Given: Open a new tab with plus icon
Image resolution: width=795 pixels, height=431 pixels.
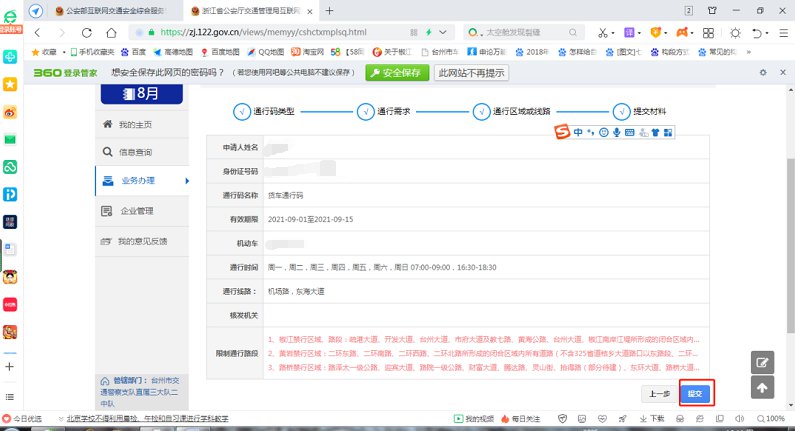Looking at the screenshot, I should (329, 10).
